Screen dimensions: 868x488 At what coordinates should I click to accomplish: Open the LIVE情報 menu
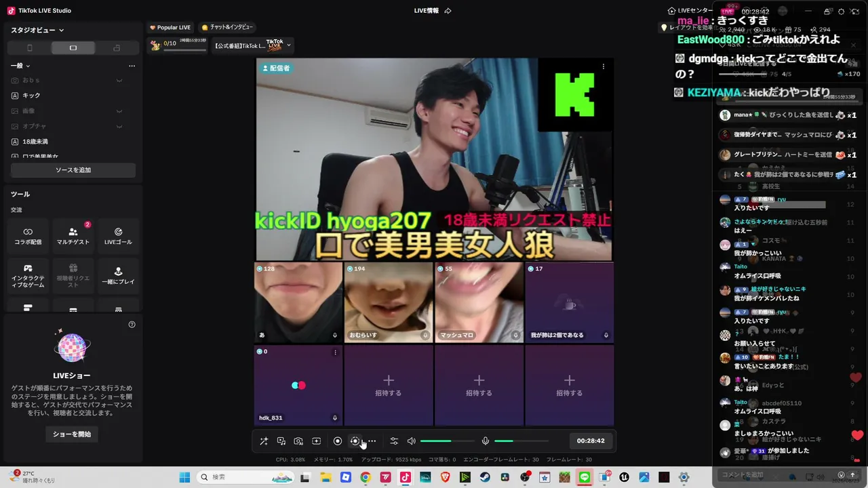pos(427,11)
